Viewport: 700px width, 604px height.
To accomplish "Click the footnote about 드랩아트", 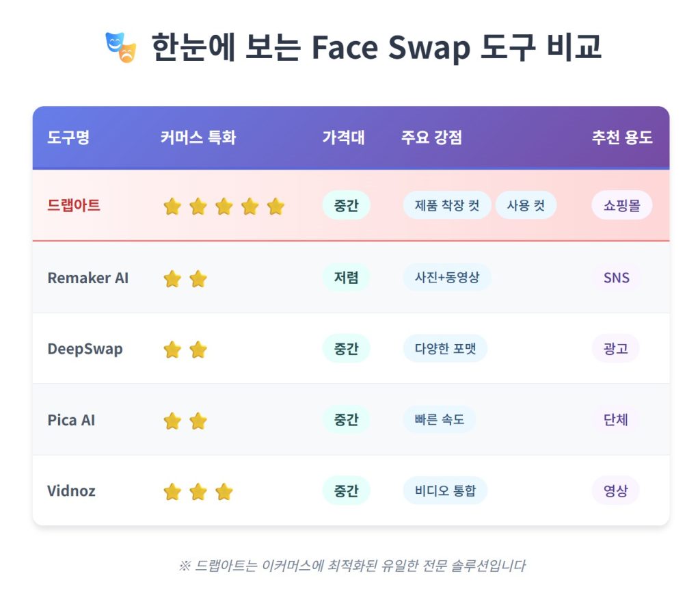I will 351,566.
